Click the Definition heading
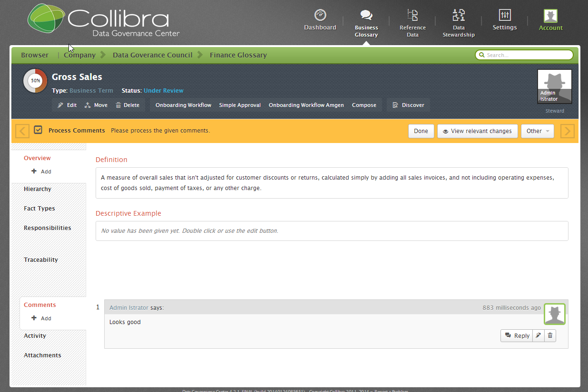Image resolution: width=588 pixels, height=392 pixels. (x=111, y=160)
